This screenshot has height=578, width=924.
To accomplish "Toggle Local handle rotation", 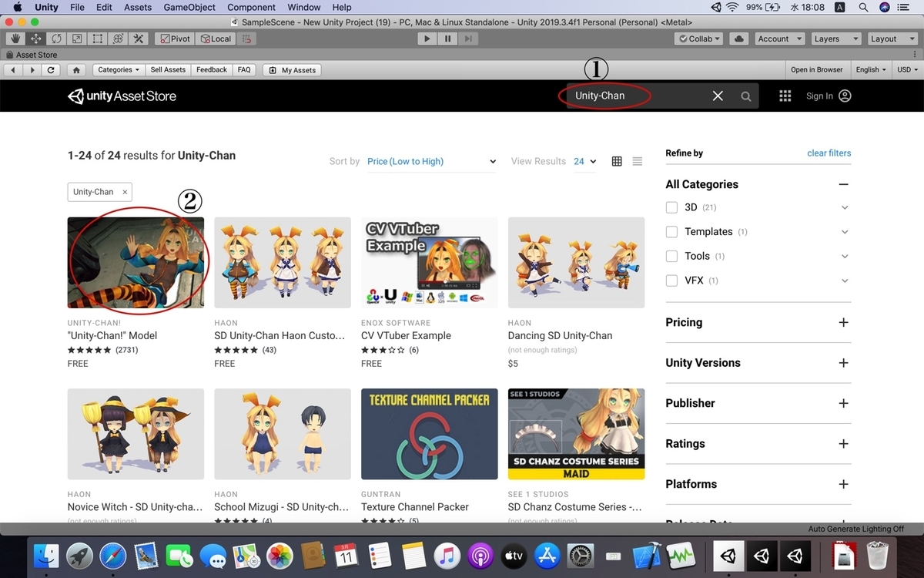I will [x=216, y=39].
